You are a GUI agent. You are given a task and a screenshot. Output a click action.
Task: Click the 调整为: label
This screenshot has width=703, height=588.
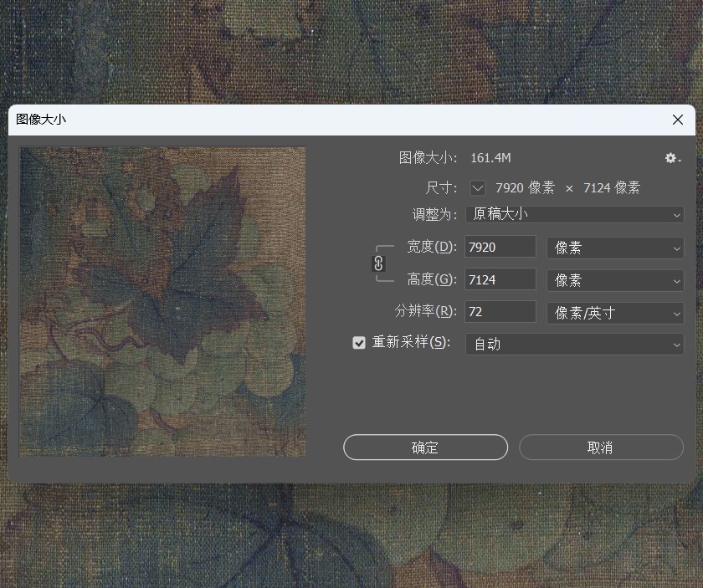click(x=434, y=214)
